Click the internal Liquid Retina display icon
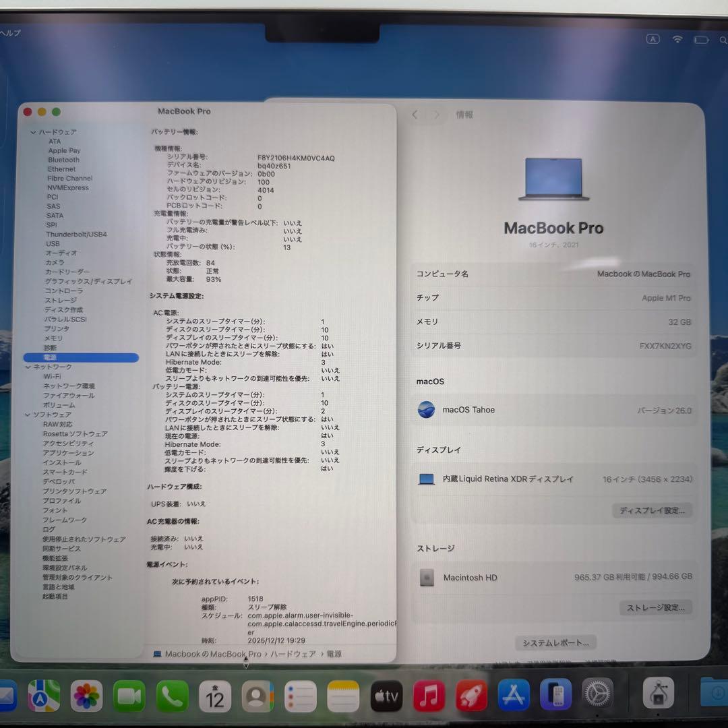Screen dimensions: 728x728 point(426,479)
